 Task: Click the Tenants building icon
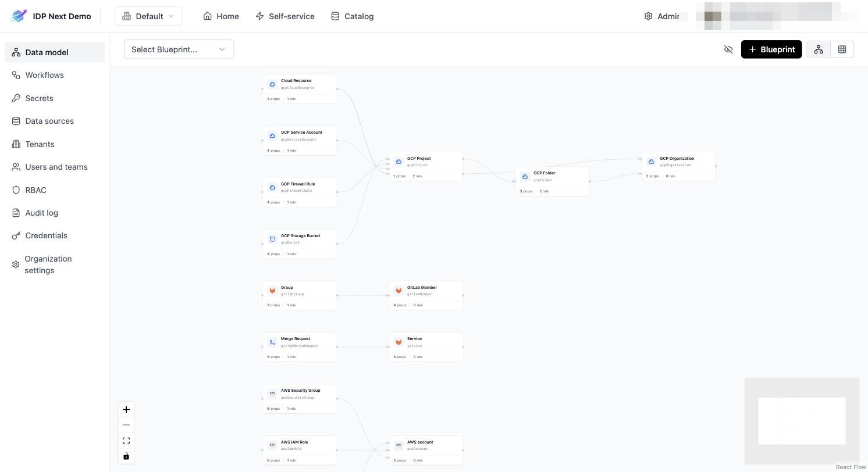[x=16, y=144]
